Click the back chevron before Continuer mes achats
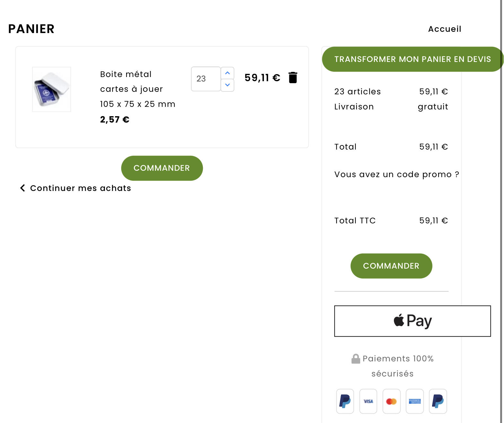 point(22,188)
